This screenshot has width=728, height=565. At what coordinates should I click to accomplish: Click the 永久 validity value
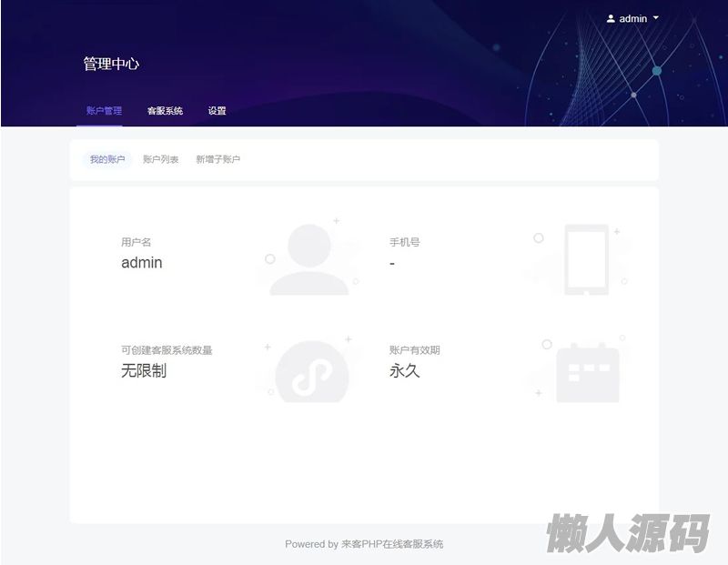(x=404, y=371)
